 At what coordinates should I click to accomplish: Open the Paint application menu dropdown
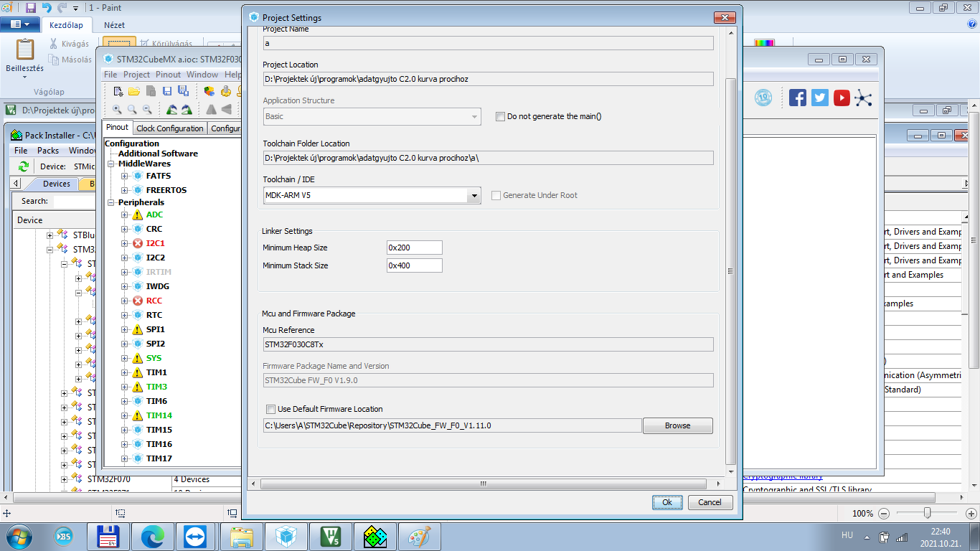(20, 24)
